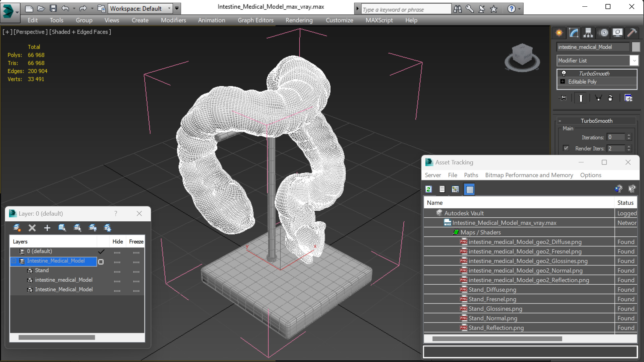The image size is (644, 362).
Task: Switch Asset Tracking to table view
Action: 469,189
